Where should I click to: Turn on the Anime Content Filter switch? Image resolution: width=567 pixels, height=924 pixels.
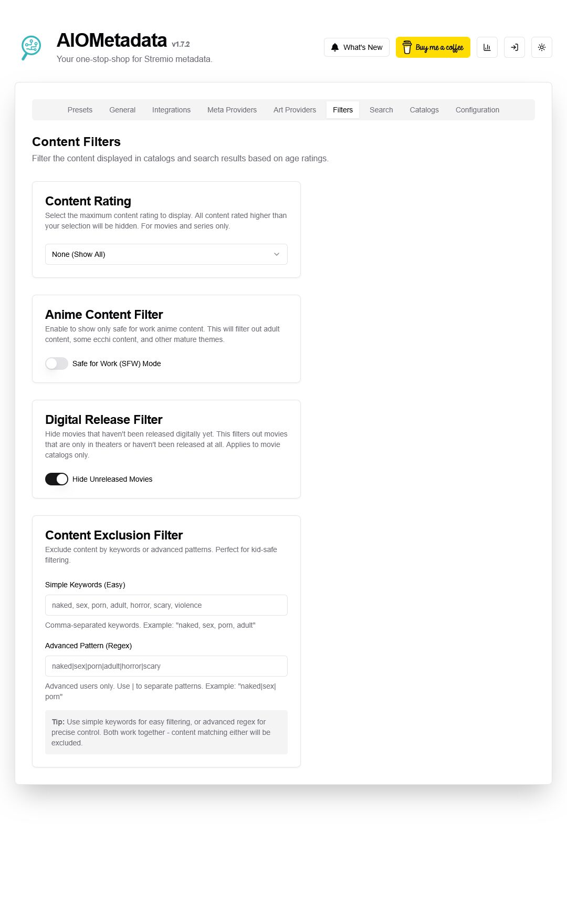56,363
